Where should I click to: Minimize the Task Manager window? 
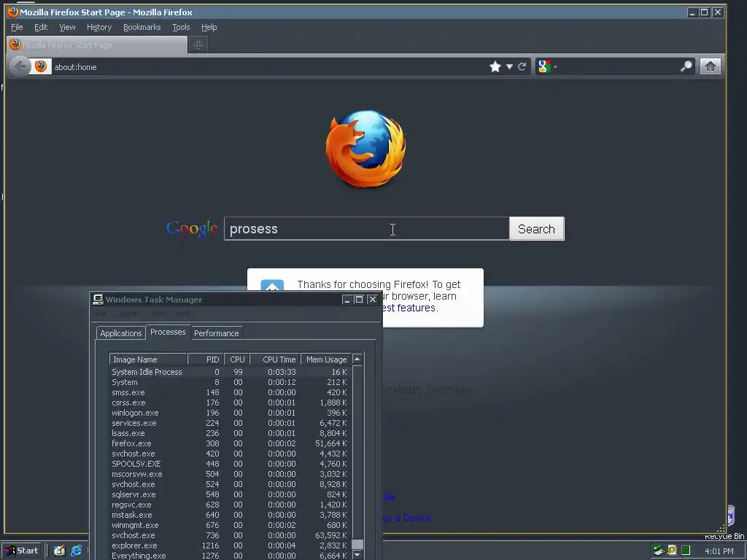(347, 300)
